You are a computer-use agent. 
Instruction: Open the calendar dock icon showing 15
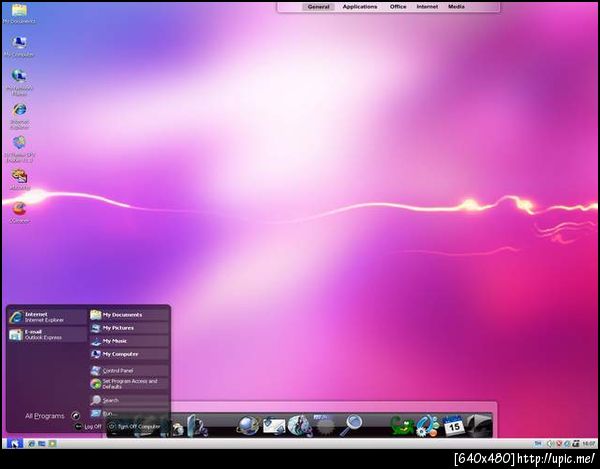[x=453, y=425]
